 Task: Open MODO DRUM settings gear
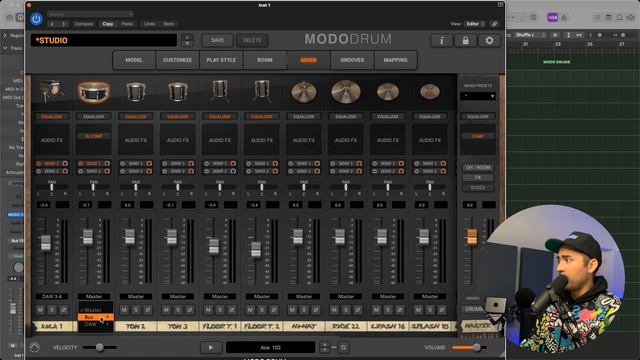(x=489, y=40)
